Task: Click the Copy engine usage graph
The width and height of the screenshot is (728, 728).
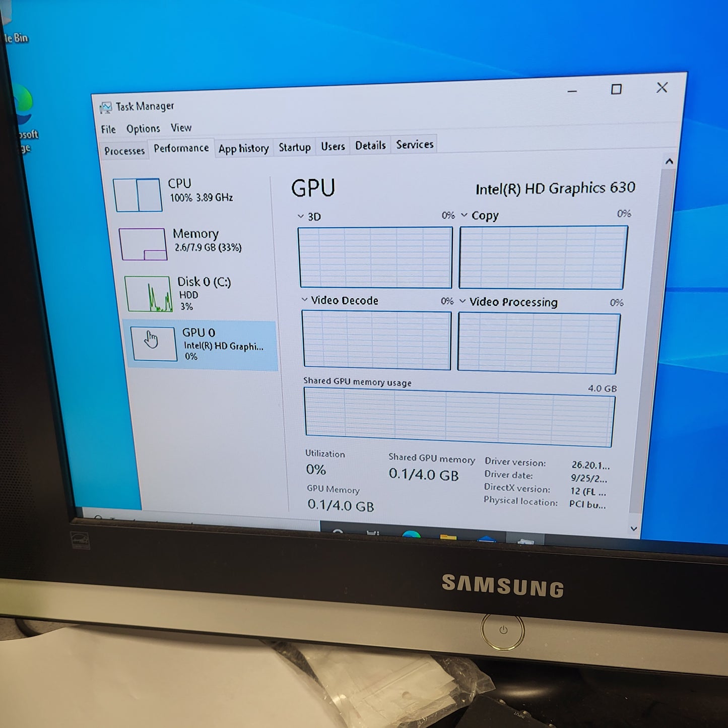Action: [543, 257]
